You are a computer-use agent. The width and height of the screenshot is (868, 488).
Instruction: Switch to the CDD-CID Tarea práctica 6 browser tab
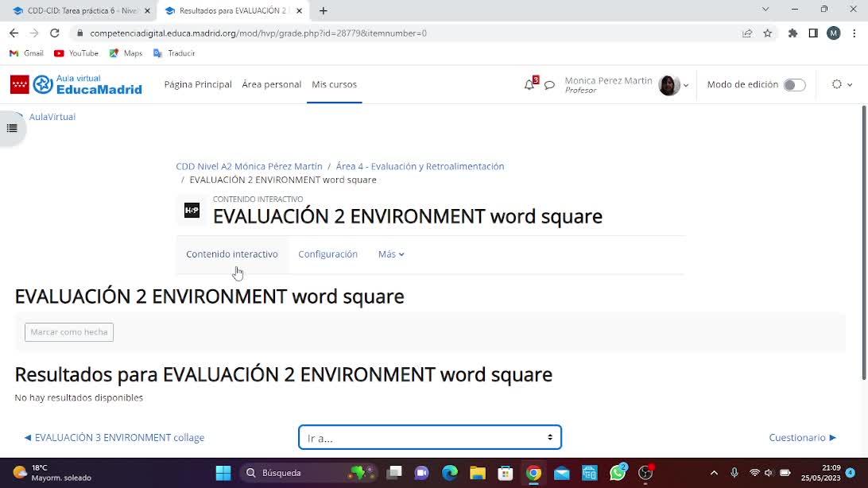[81, 10]
